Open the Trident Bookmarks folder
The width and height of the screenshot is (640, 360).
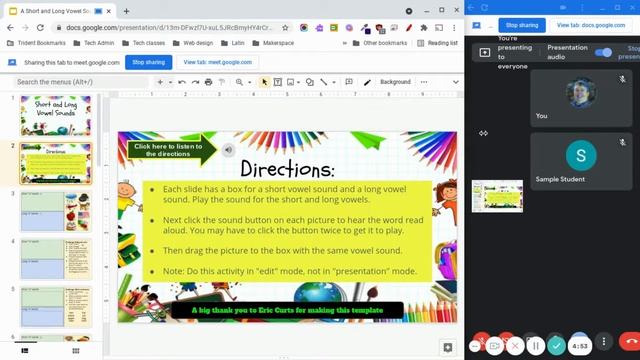point(36,43)
